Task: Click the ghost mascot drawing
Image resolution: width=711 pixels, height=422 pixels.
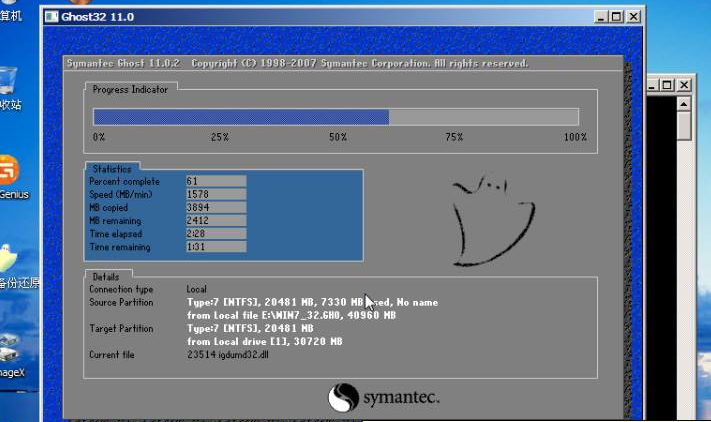Action: [x=493, y=220]
